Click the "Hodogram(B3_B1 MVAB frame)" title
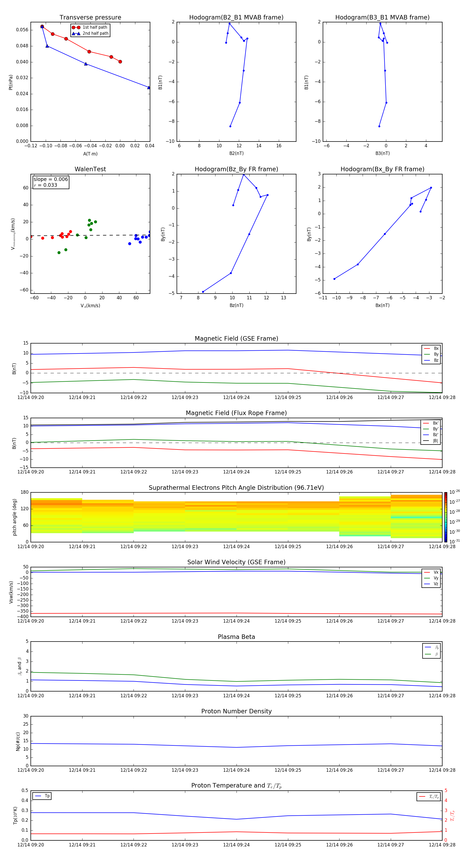473x868 pixels. pyautogui.click(x=382, y=18)
